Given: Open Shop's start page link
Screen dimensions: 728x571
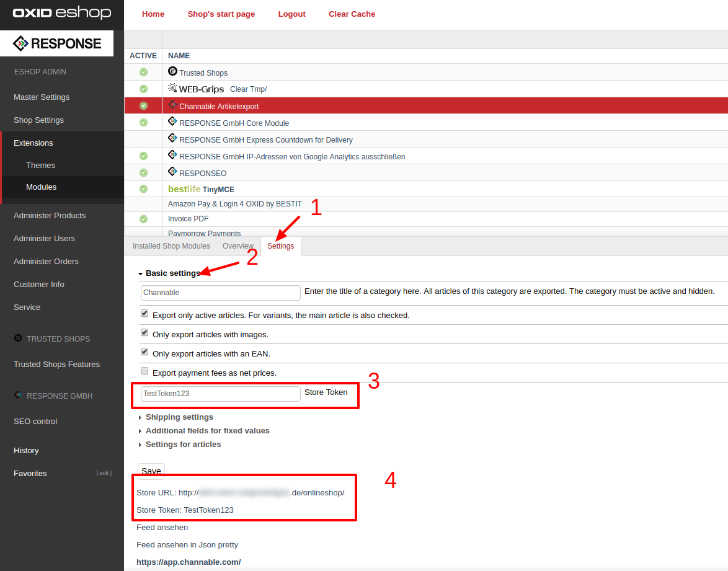Looking at the screenshot, I should (x=221, y=14).
